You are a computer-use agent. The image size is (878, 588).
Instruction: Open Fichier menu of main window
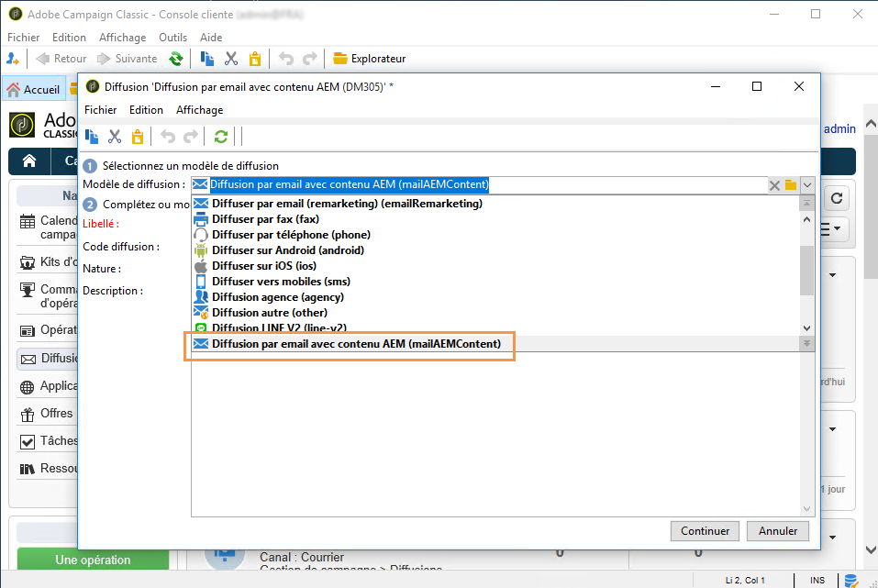[x=24, y=38]
